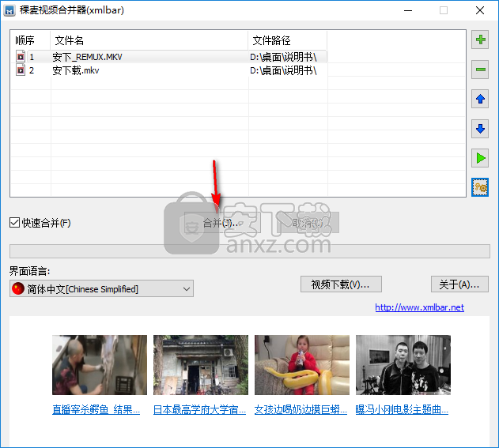Screen dimensions: 499x448
Task: Click the 顺序 column header
Action: tap(30, 40)
